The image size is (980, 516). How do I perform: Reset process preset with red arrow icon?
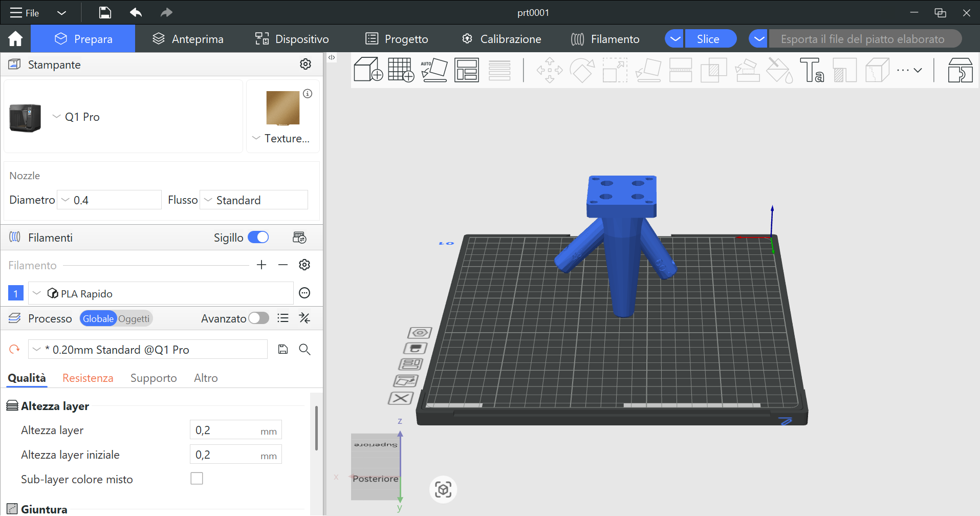click(14, 349)
